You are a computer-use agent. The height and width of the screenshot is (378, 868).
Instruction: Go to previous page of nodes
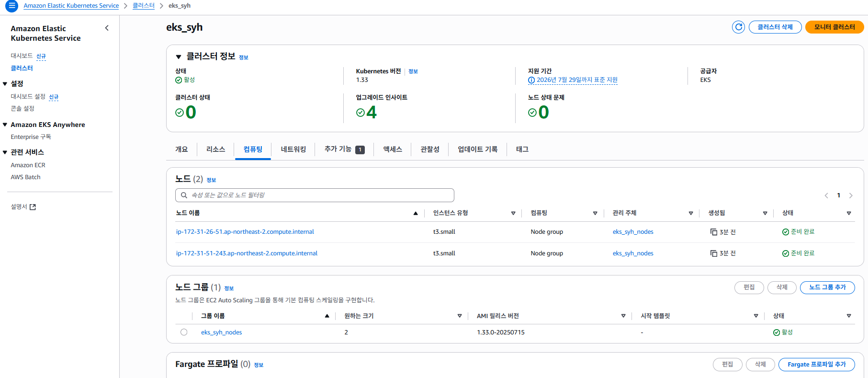[x=826, y=195]
